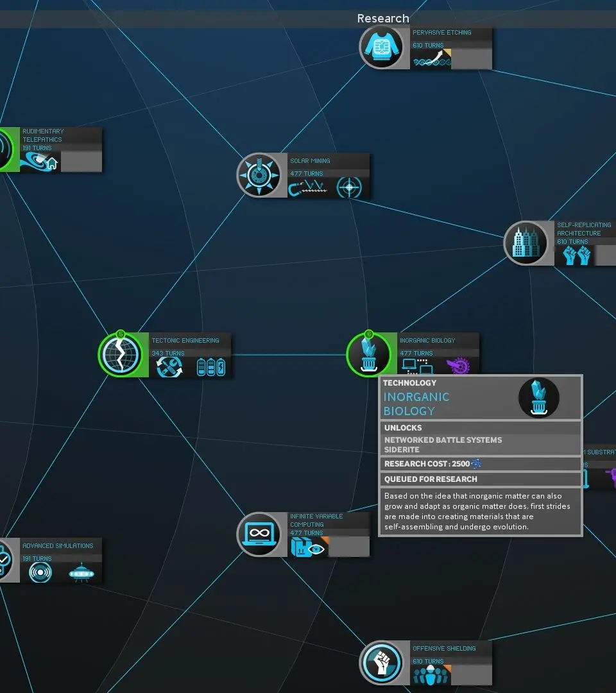Viewport: 616px width, 693px height.
Task: Select the Solar Mining sun icon
Action: click(261, 175)
